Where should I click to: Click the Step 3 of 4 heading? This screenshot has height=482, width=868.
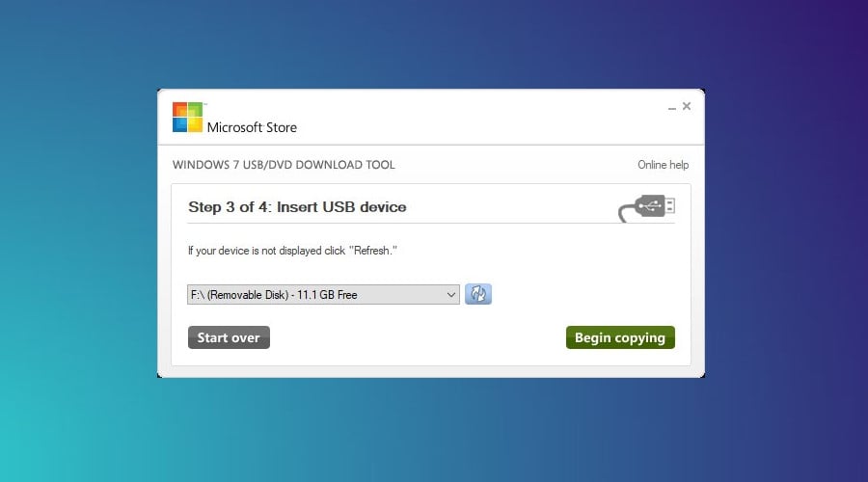click(297, 207)
